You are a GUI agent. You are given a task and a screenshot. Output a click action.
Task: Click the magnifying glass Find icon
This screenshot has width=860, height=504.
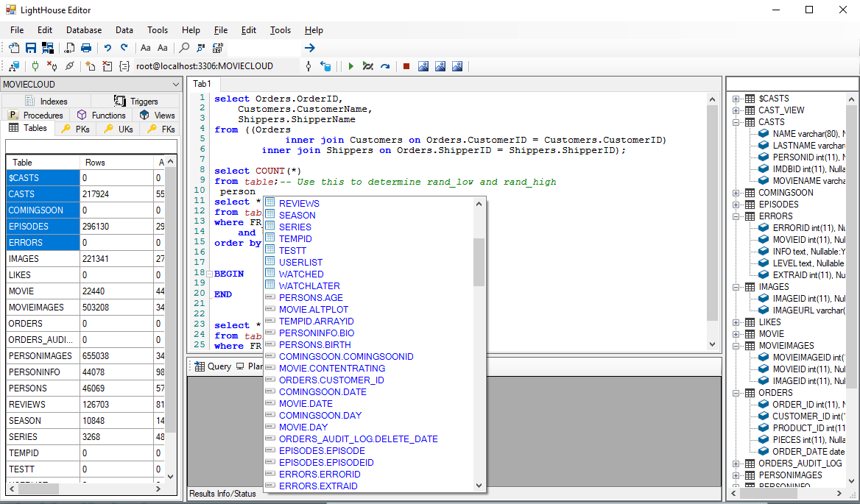(184, 48)
